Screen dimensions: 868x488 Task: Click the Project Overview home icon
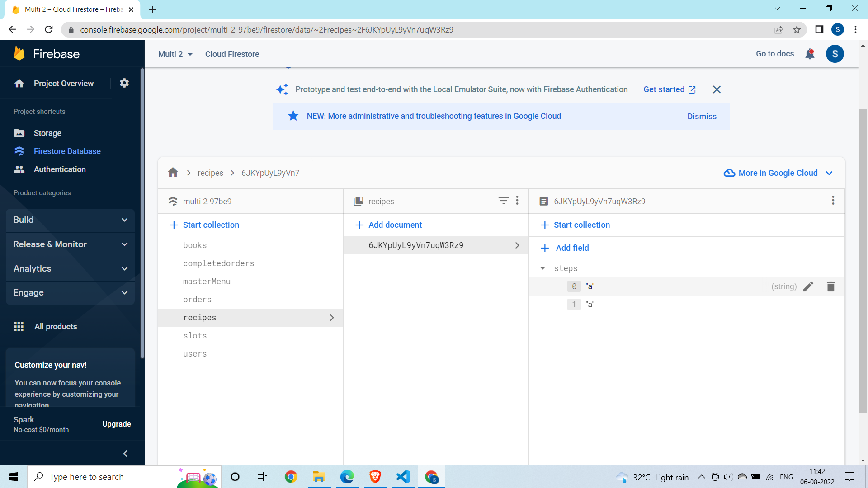19,83
